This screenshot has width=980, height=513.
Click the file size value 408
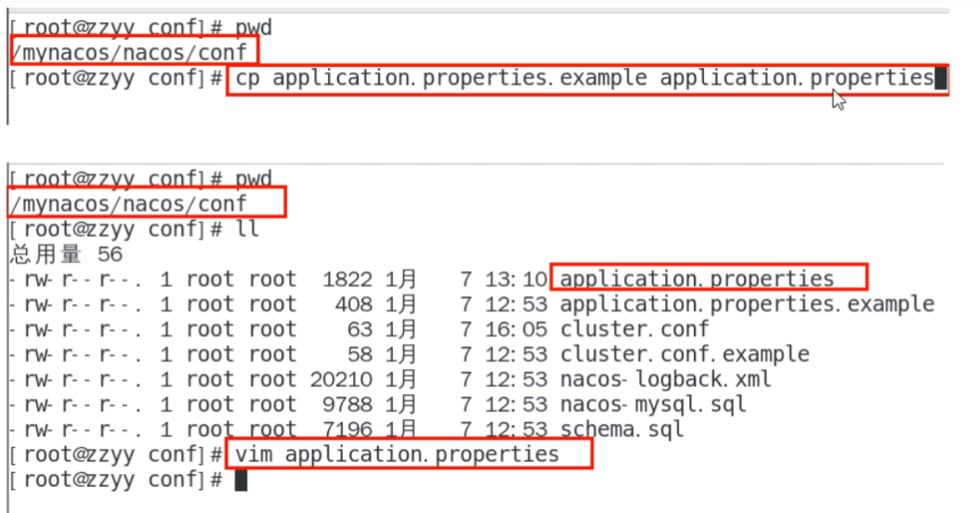coord(353,305)
